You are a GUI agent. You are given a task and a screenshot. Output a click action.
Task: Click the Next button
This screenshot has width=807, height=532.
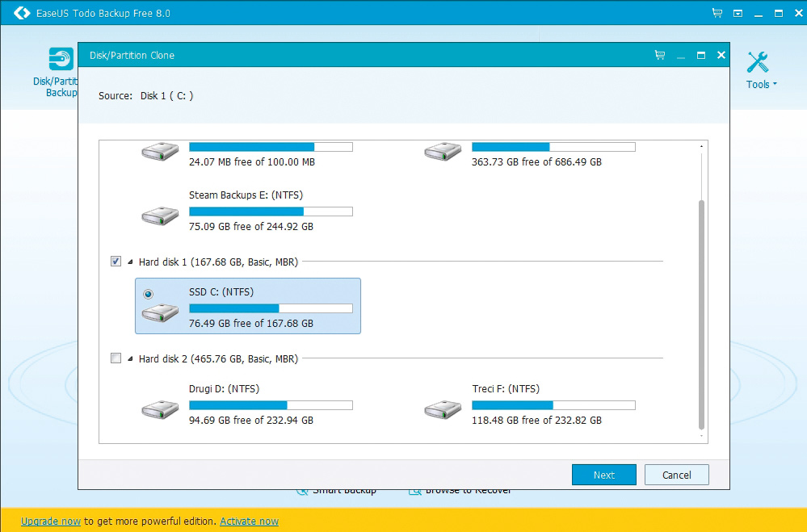pyautogui.click(x=603, y=475)
